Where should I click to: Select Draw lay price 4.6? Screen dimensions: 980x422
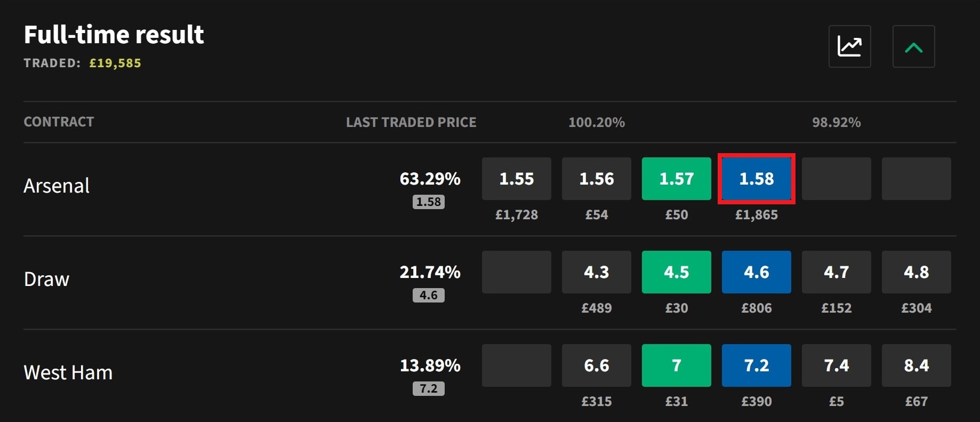click(x=756, y=272)
